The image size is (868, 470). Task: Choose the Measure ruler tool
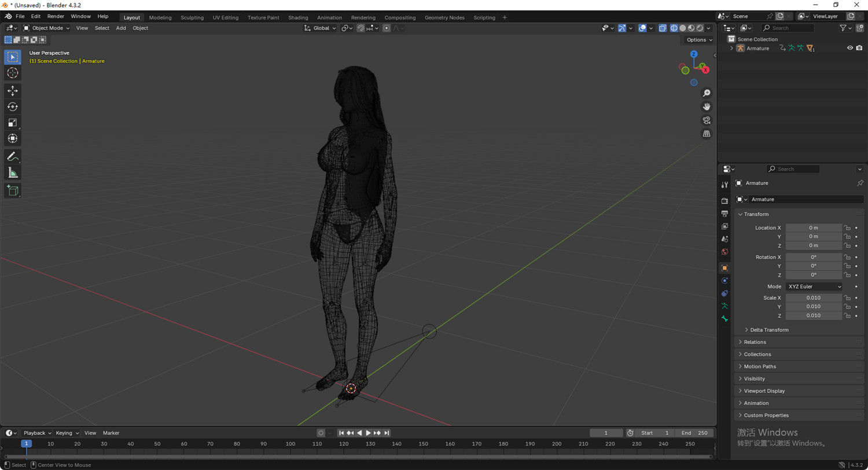point(13,172)
